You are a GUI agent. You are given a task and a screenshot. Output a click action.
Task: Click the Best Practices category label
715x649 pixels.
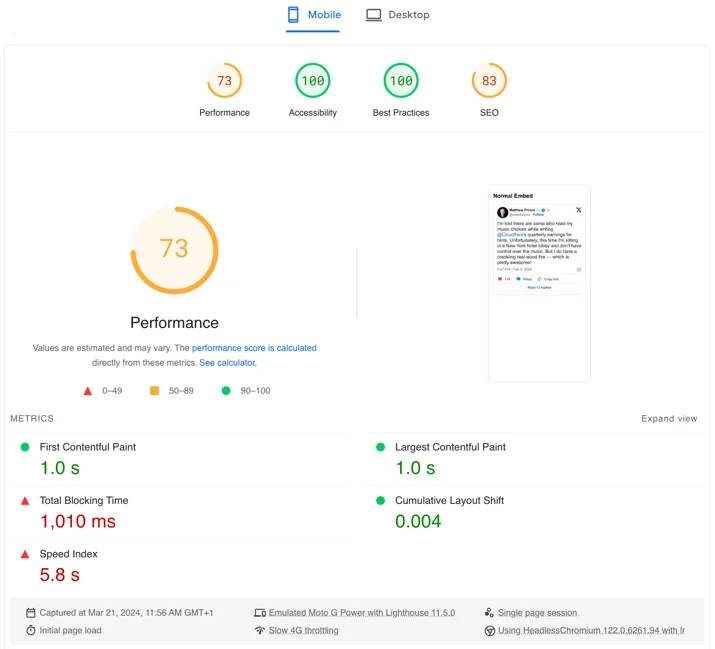[401, 113]
